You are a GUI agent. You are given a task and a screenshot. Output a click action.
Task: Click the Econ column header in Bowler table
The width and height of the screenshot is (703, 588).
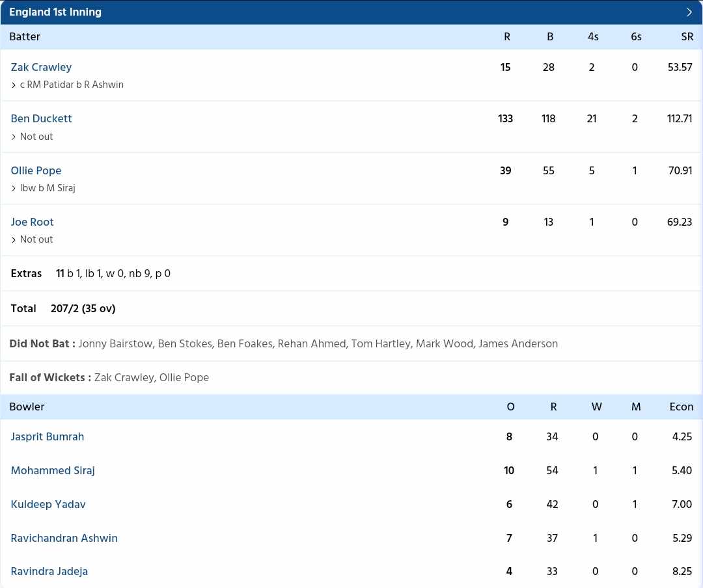point(681,407)
